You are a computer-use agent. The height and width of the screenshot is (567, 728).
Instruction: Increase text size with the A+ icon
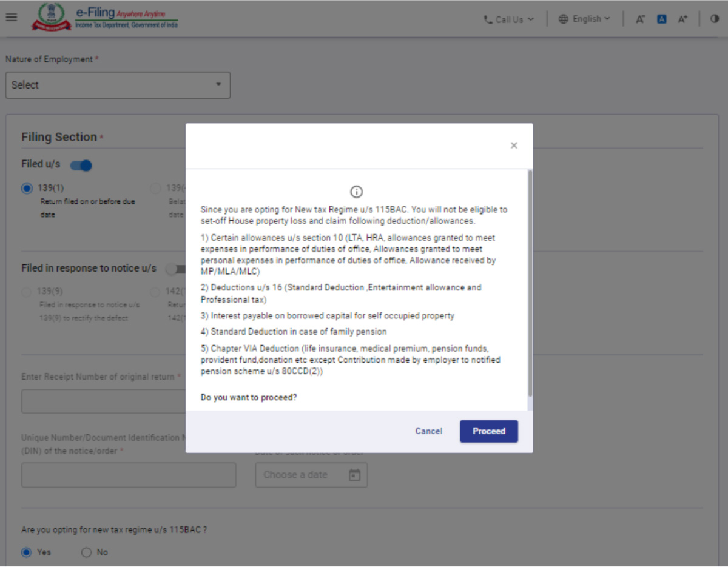(x=682, y=19)
